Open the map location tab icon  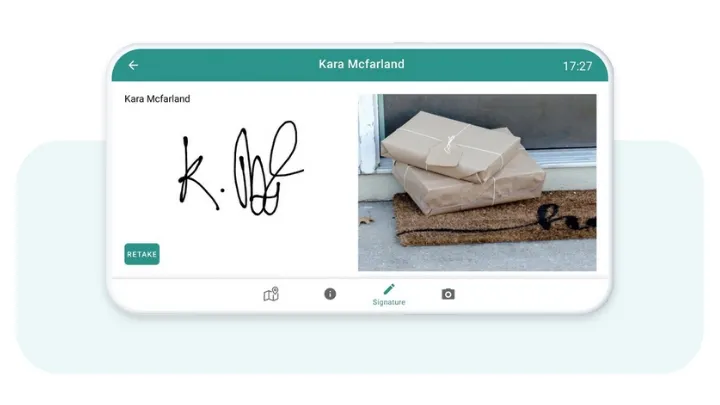pyautogui.click(x=271, y=294)
